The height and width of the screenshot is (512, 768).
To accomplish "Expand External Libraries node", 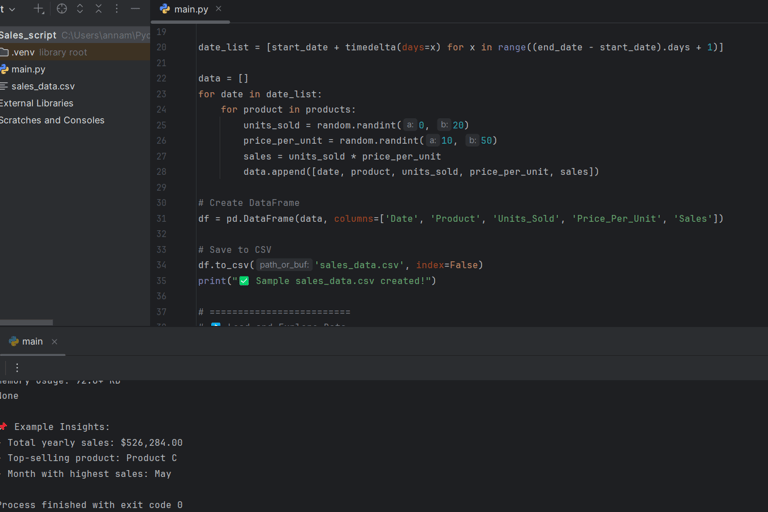I will click(x=36, y=103).
